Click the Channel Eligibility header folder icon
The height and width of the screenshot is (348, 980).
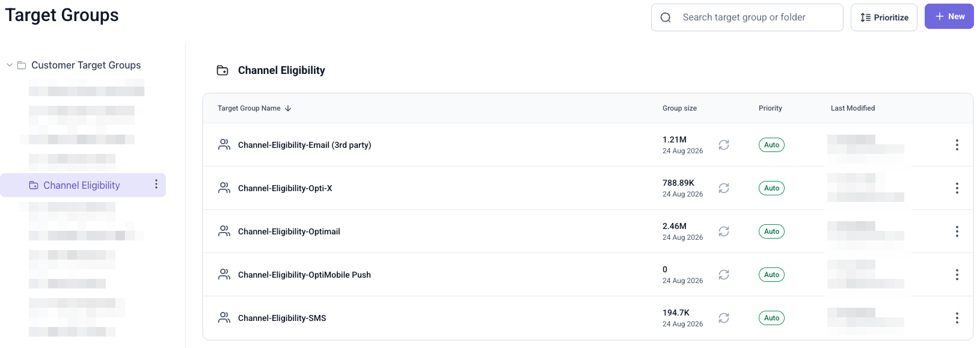(x=222, y=70)
